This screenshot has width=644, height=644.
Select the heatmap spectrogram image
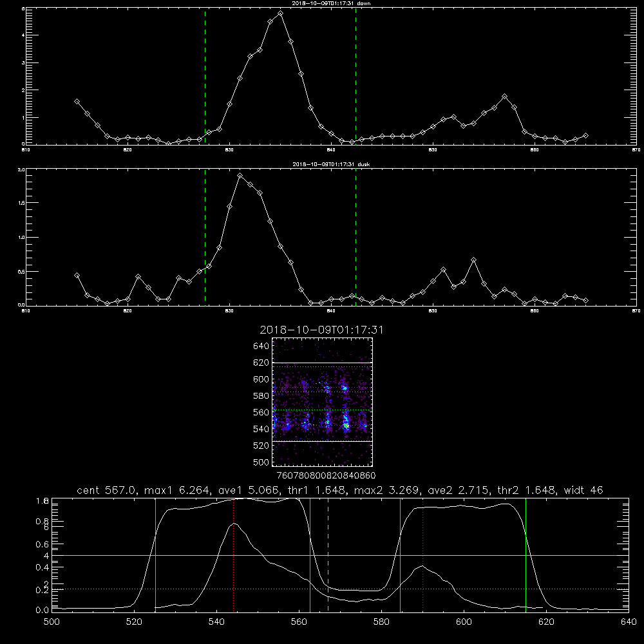322,402
